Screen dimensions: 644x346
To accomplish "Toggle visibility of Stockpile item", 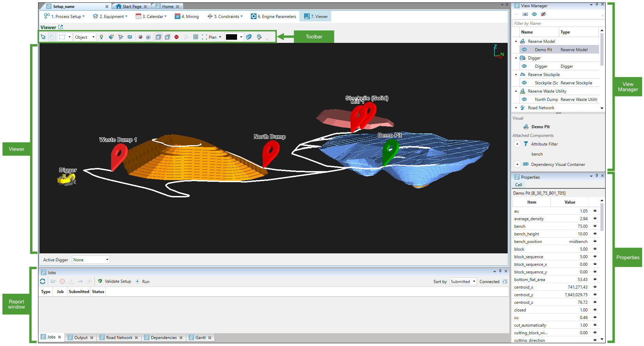I will coord(524,83).
